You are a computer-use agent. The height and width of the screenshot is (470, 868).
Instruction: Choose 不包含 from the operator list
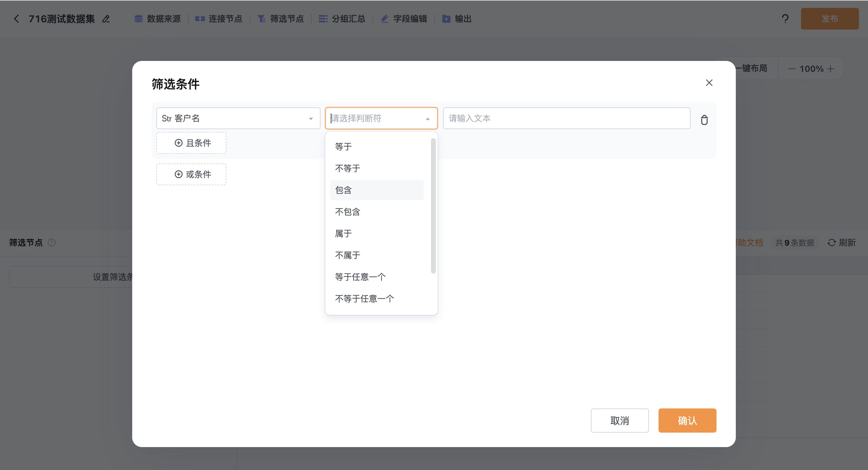[x=377, y=211]
